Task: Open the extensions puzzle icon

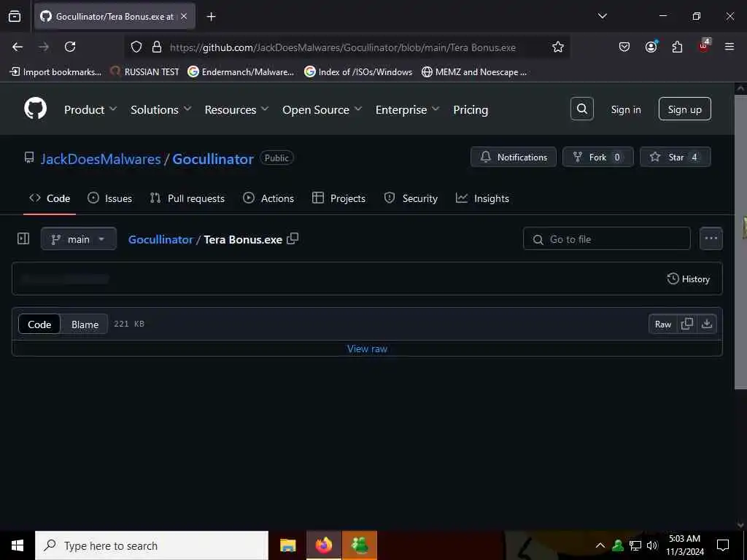Action: pyautogui.click(x=677, y=47)
